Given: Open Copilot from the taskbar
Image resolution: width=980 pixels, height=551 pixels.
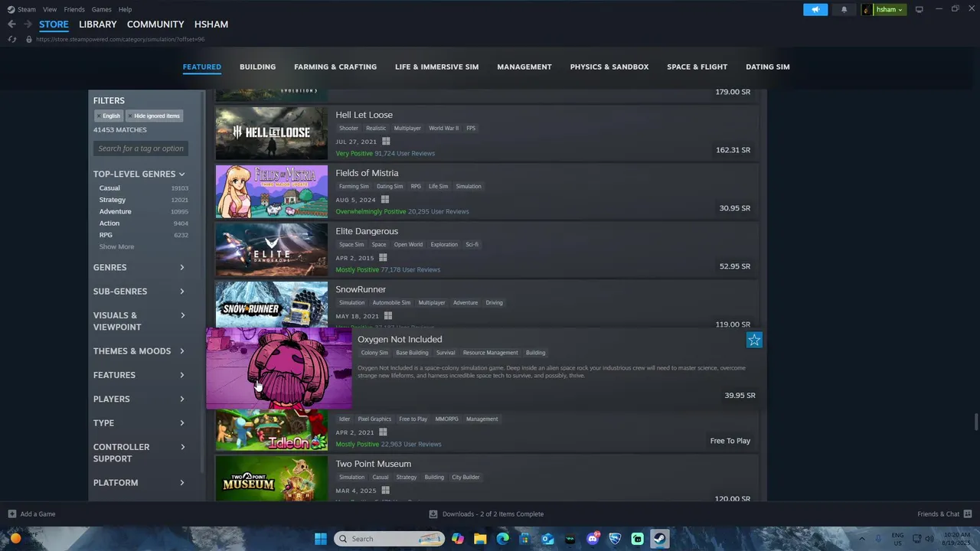Looking at the screenshot, I should (x=458, y=538).
